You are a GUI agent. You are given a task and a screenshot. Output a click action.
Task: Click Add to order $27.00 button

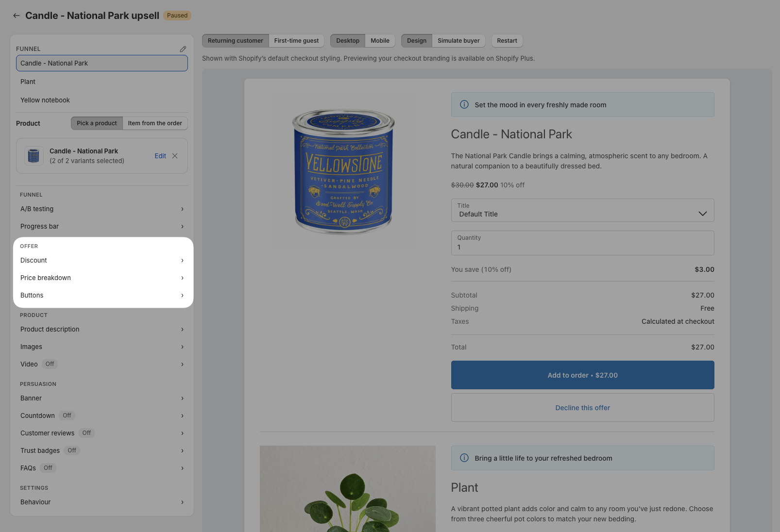tap(582, 375)
